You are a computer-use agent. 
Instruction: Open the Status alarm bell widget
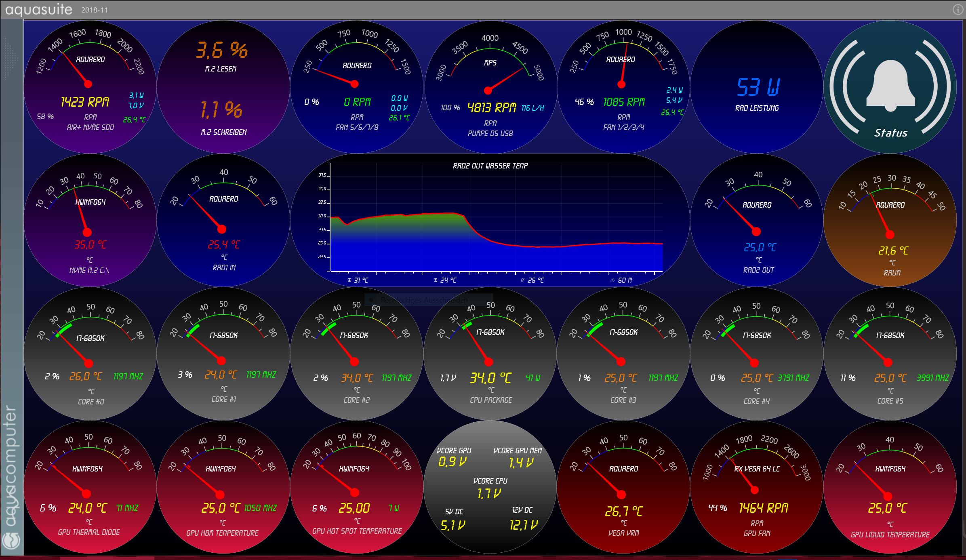pos(890,87)
